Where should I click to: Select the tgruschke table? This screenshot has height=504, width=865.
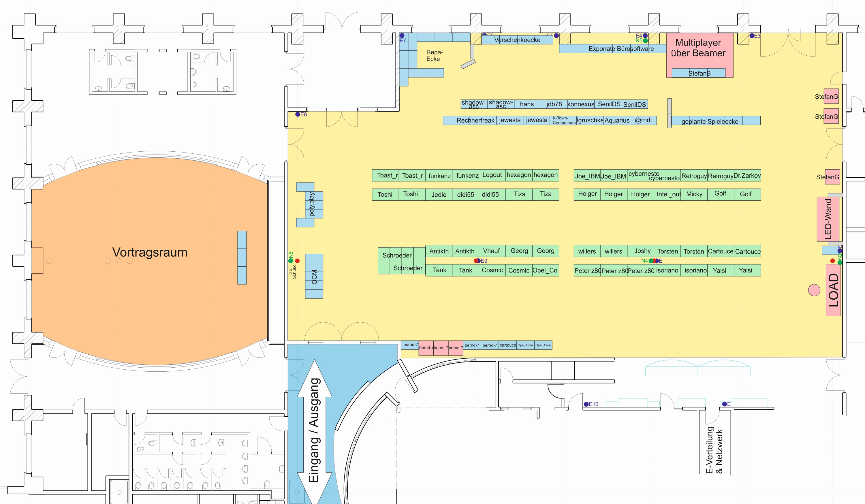pos(590,121)
